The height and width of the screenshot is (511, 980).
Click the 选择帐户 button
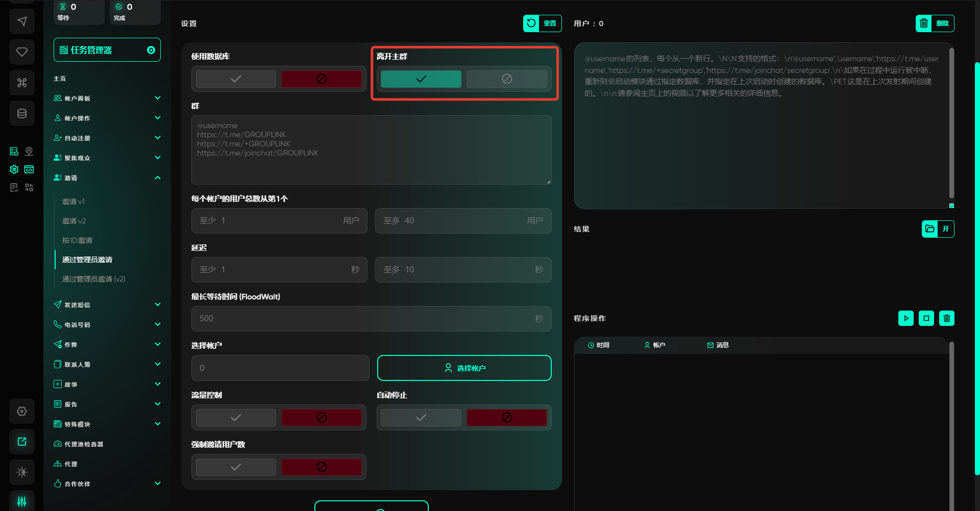click(x=464, y=368)
